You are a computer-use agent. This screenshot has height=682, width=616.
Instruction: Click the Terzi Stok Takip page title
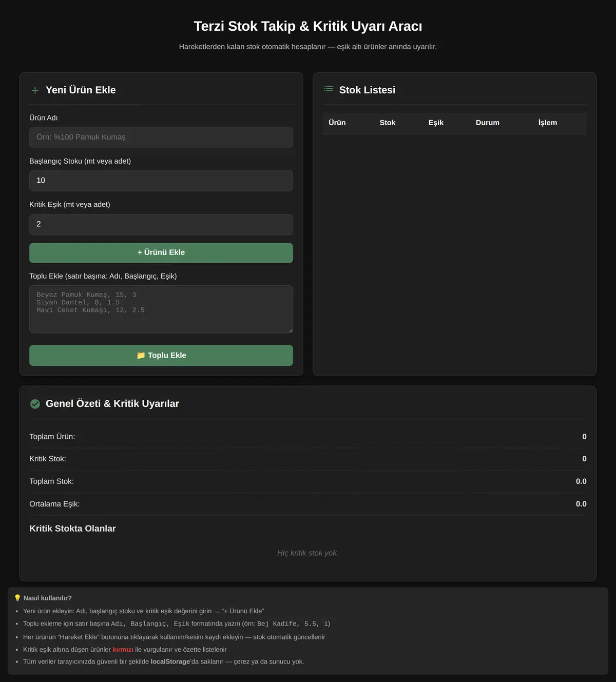pyautogui.click(x=308, y=26)
